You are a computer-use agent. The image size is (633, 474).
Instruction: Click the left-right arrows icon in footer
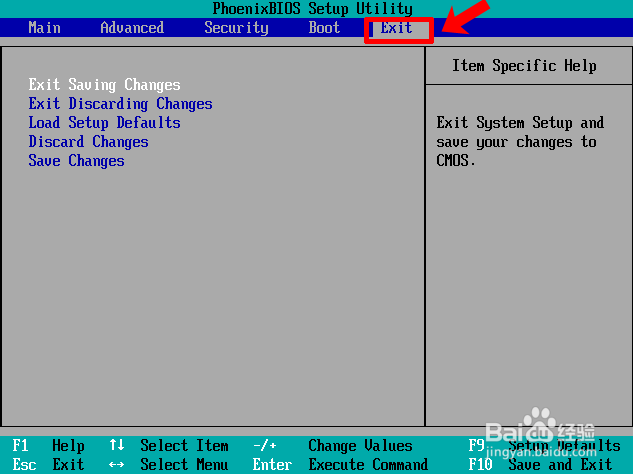pos(117,465)
